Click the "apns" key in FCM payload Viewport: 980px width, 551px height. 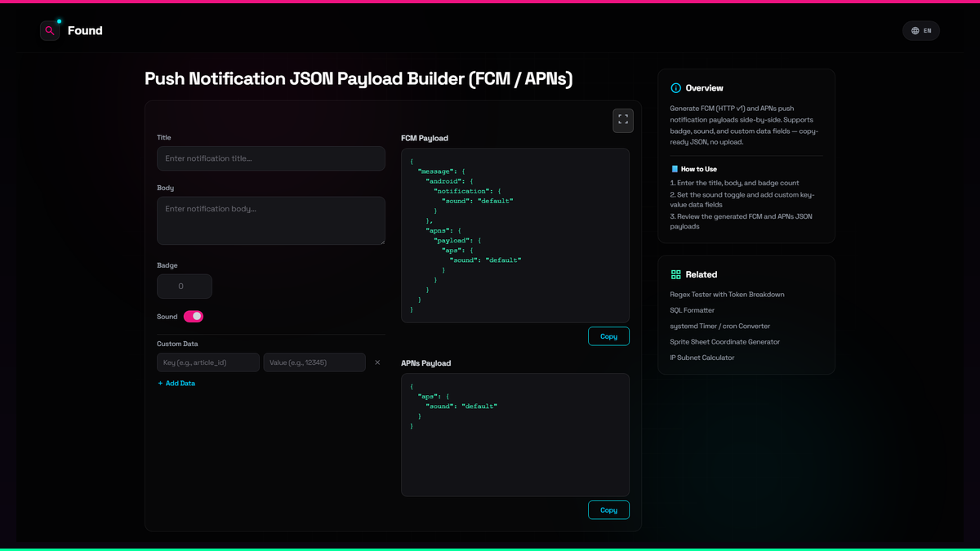pos(438,231)
